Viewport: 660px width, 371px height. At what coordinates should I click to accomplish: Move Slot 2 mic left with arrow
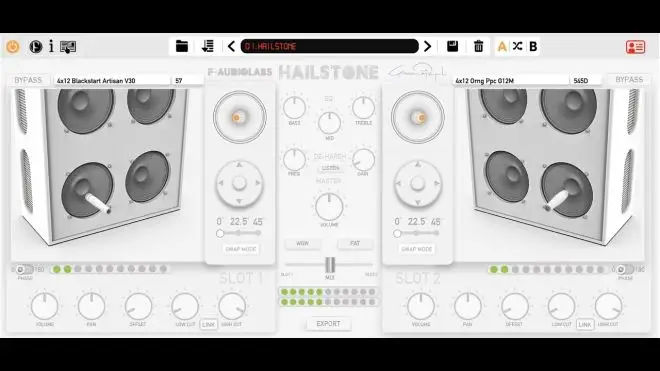point(399,184)
